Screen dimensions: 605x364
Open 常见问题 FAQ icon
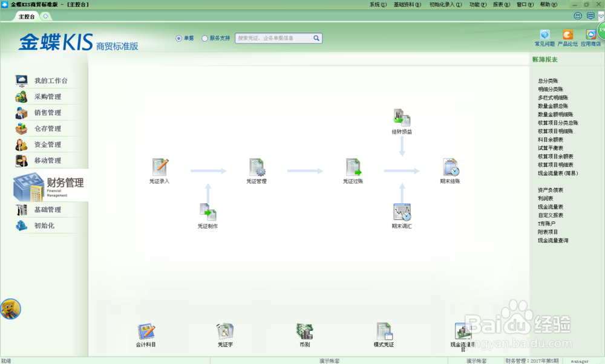544,35
